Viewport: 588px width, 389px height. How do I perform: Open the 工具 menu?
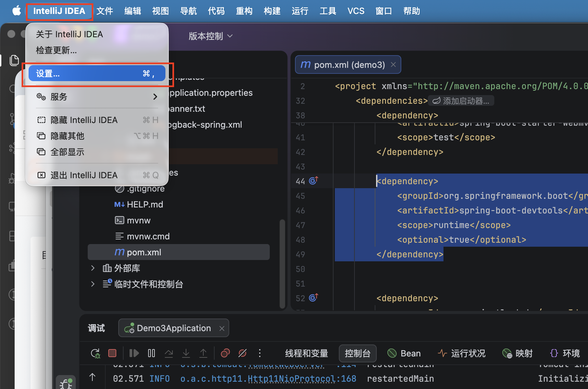[x=328, y=11]
